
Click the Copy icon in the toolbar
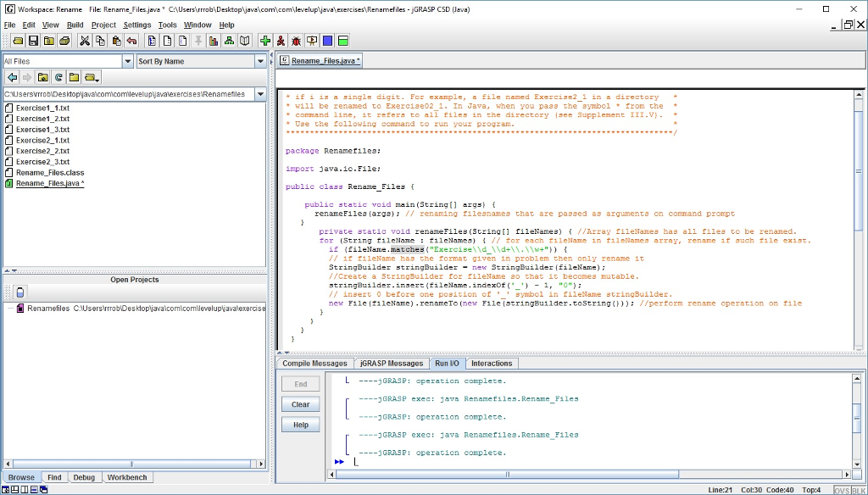click(100, 41)
